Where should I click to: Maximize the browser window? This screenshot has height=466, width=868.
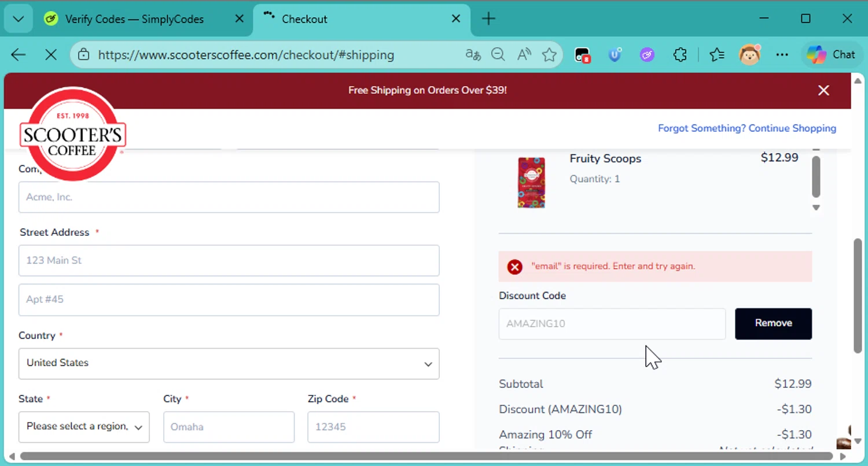pos(806,19)
